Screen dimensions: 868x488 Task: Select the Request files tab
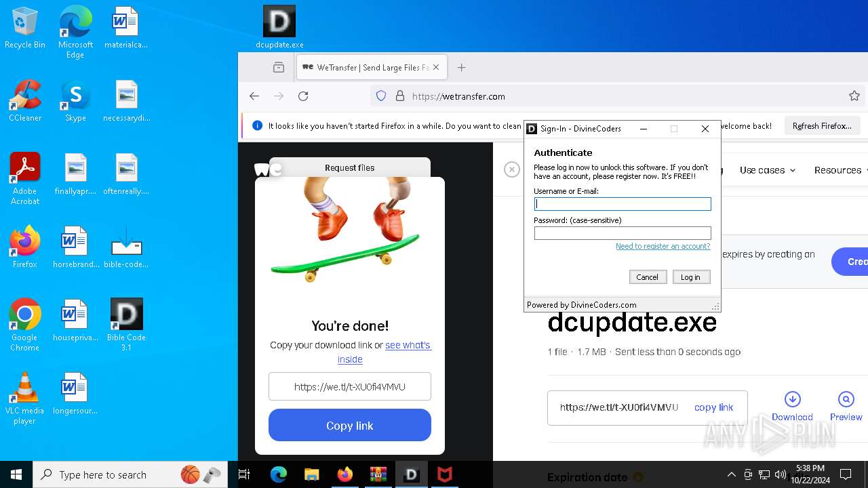[350, 167]
